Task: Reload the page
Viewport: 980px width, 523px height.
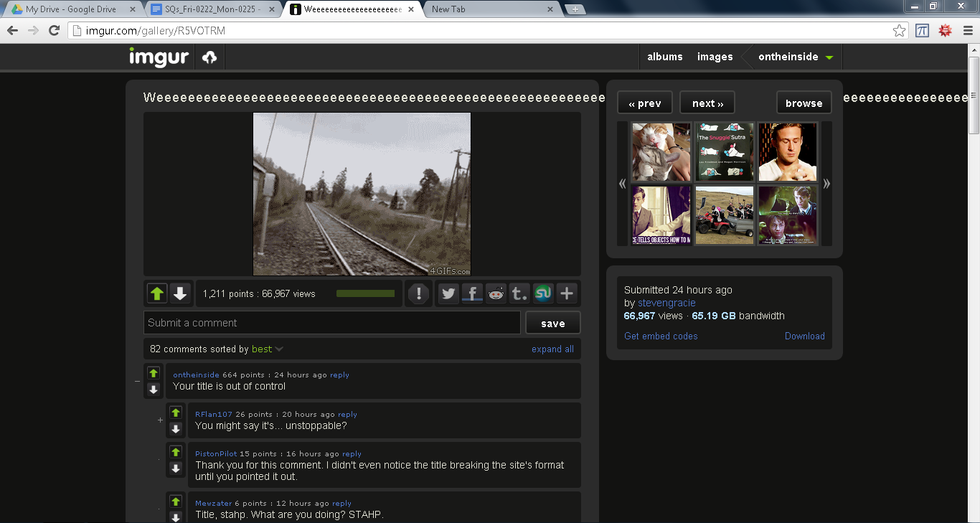Action: 54,30
